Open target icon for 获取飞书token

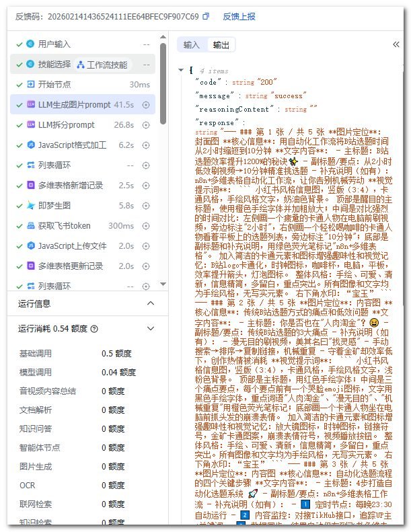point(146,226)
